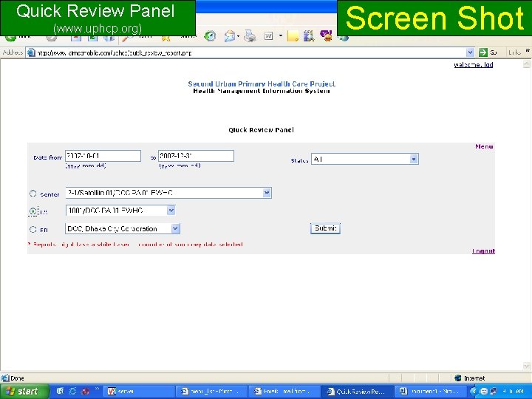Click the taskbar clock
Screen dimensions: 532x399
point(513,391)
